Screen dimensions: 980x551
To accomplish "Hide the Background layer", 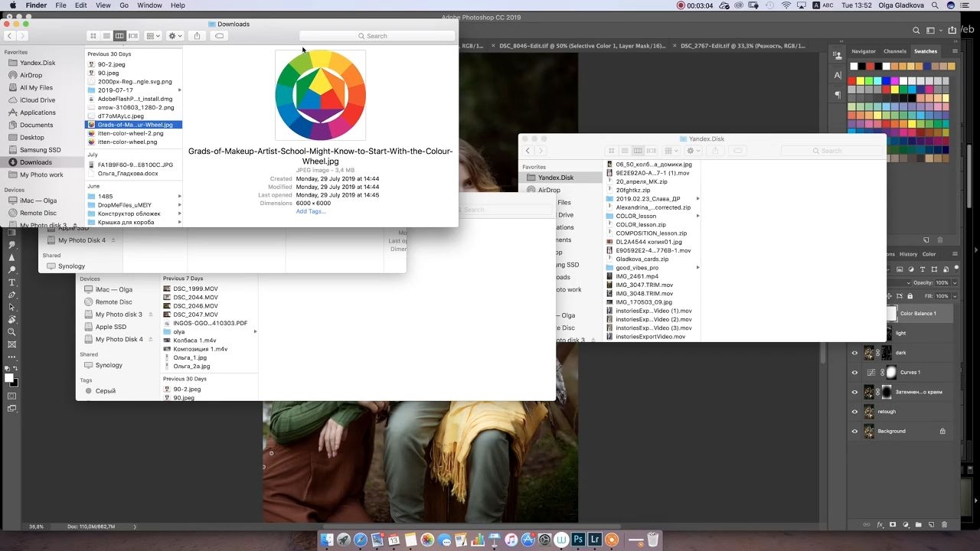I will coord(855,432).
